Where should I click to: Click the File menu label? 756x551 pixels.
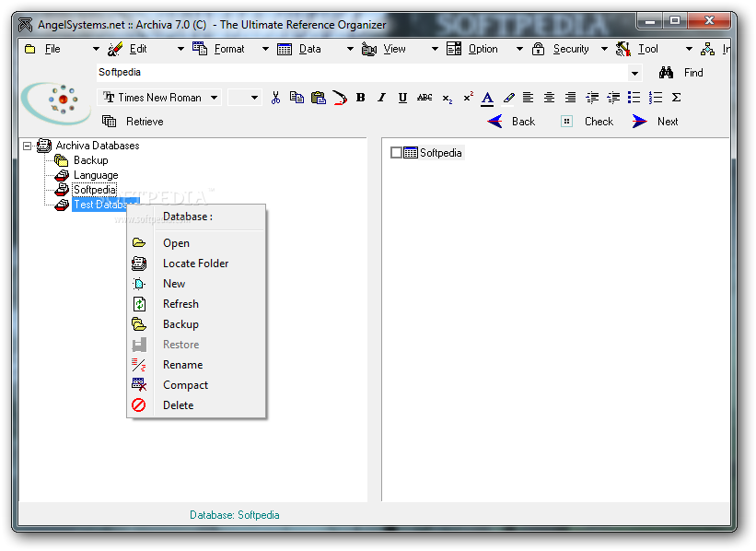tap(52, 49)
